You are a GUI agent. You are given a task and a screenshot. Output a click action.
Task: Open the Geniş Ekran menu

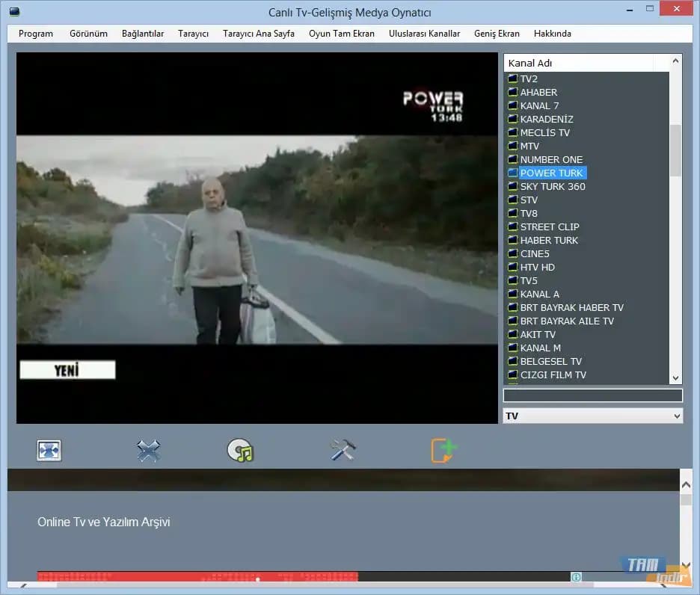click(x=497, y=34)
